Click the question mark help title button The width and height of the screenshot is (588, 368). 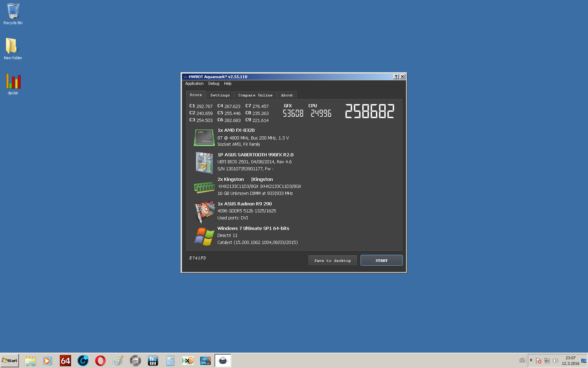396,77
